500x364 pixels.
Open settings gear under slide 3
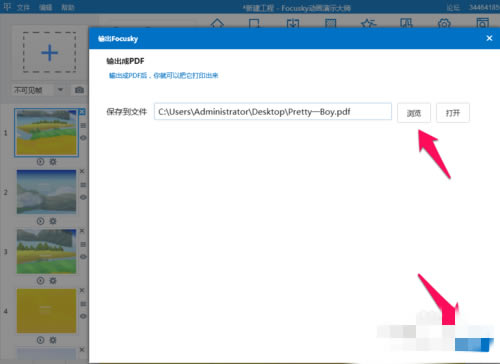point(53,281)
